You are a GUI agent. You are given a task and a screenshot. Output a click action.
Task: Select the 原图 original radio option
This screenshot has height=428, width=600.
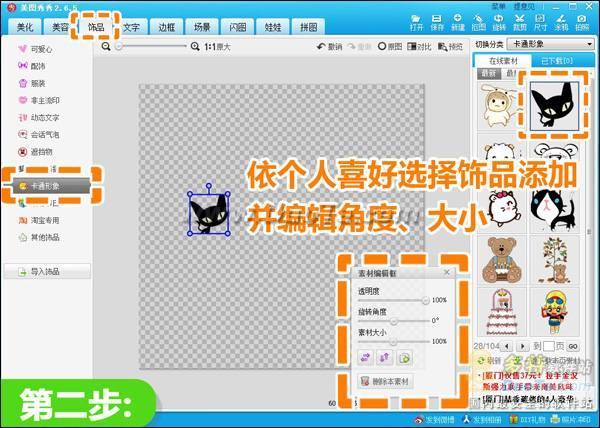click(390, 47)
